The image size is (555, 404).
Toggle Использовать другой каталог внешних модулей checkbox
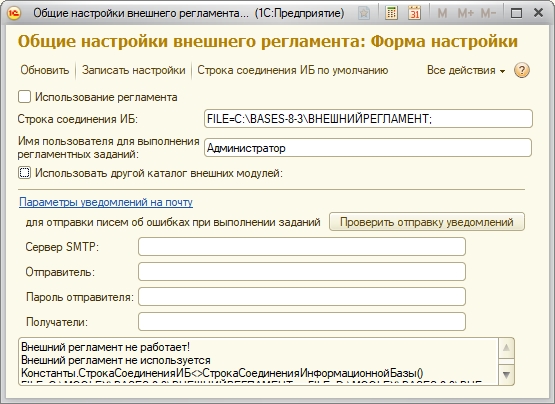(x=24, y=173)
